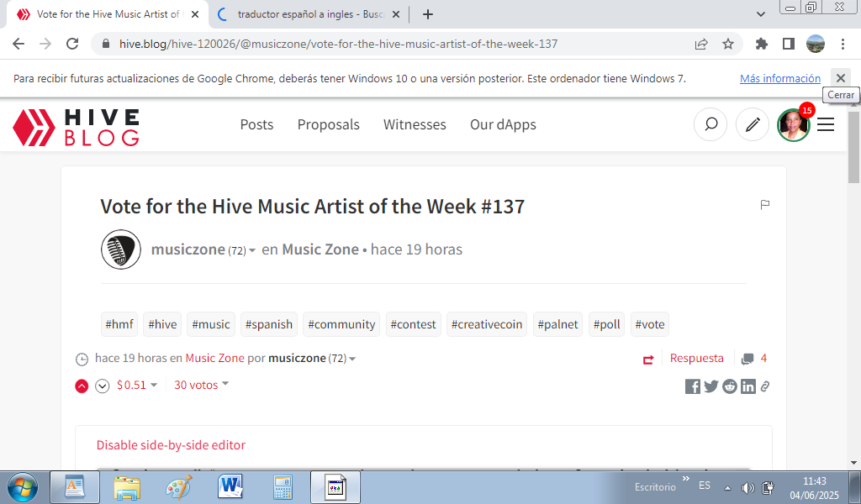Share post on LinkedIn
The height and width of the screenshot is (504, 861).
(747, 386)
